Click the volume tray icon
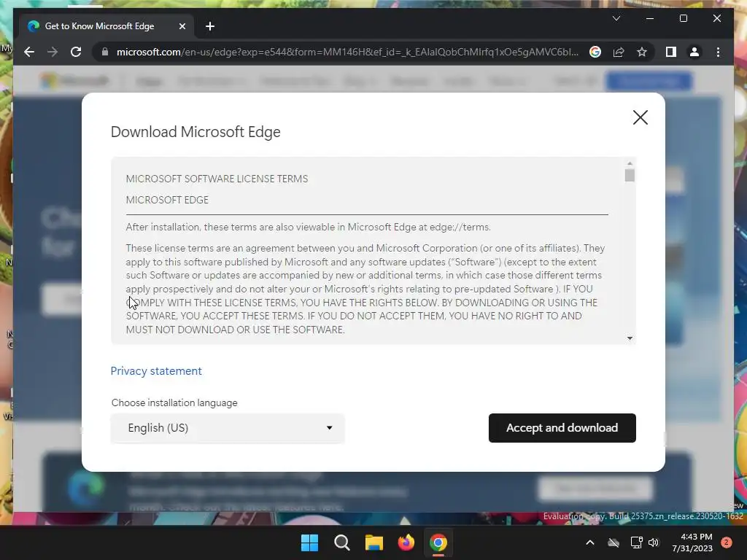This screenshot has height=560, width=747. coord(654,542)
